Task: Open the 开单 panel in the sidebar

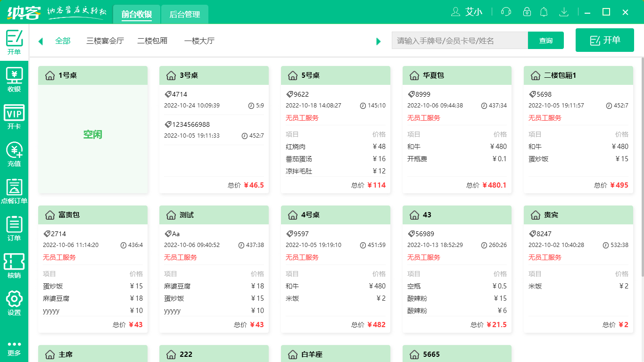Action: pyautogui.click(x=14, y=42)
